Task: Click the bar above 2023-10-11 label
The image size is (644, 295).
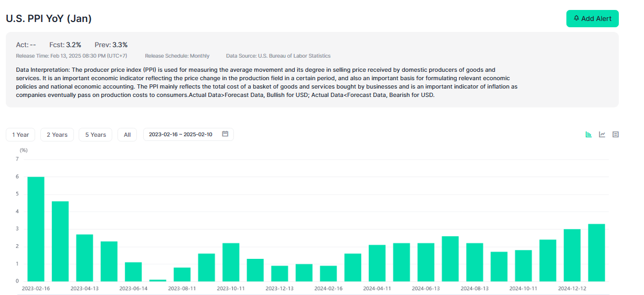Action: click(231, 262)
